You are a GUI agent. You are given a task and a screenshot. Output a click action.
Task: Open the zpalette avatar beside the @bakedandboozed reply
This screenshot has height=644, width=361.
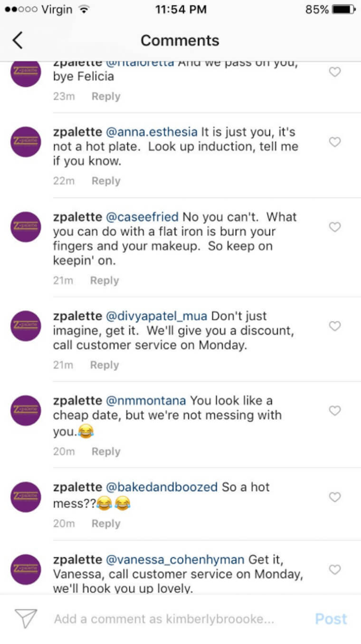(x=25, y=497)
